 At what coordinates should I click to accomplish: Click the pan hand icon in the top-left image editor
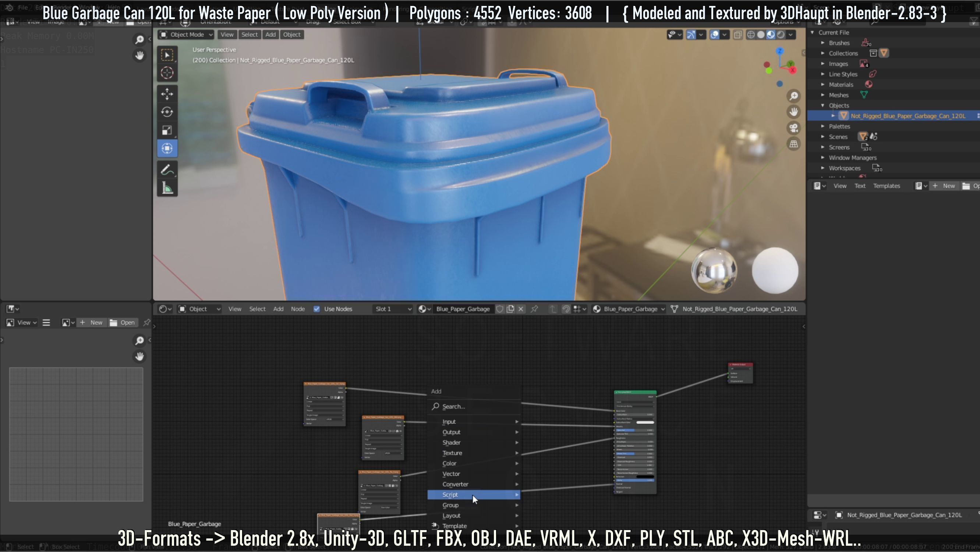(139, 56)
